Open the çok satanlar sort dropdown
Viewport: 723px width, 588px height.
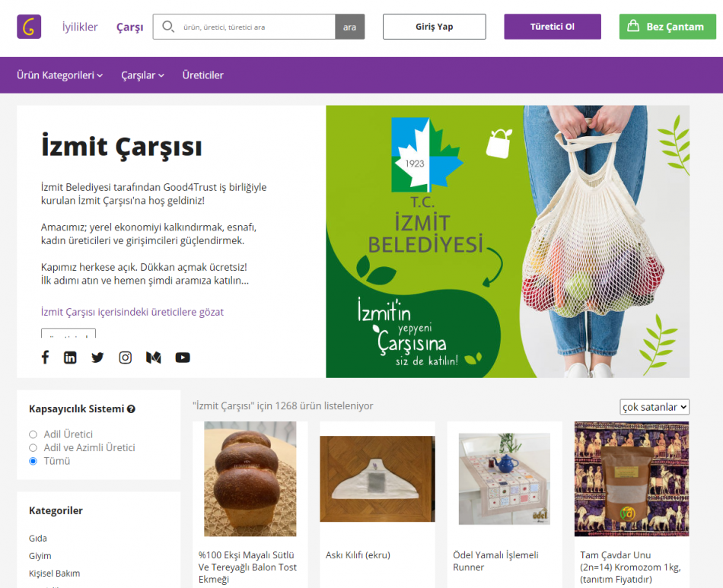click(x=655, y=407)
